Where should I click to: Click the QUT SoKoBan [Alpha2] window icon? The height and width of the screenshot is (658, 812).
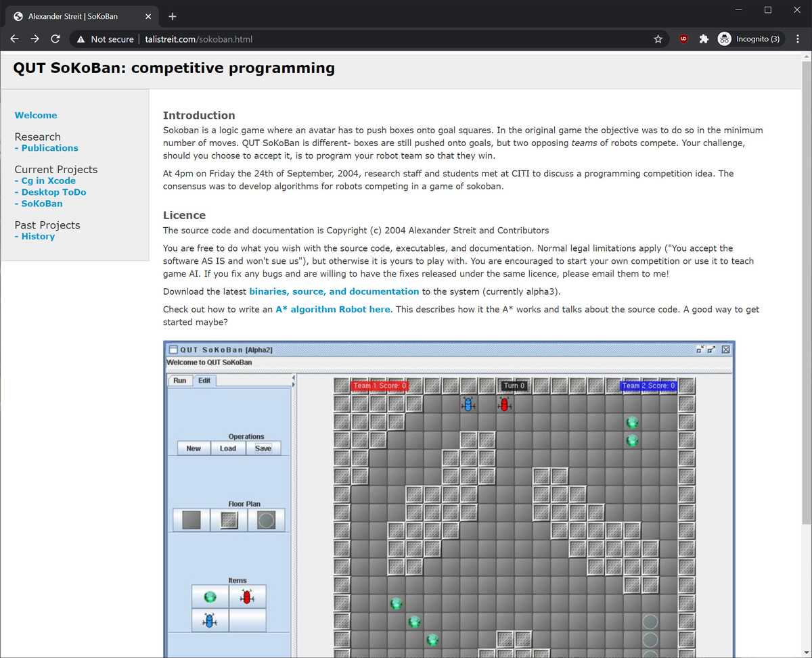(173, 350)
